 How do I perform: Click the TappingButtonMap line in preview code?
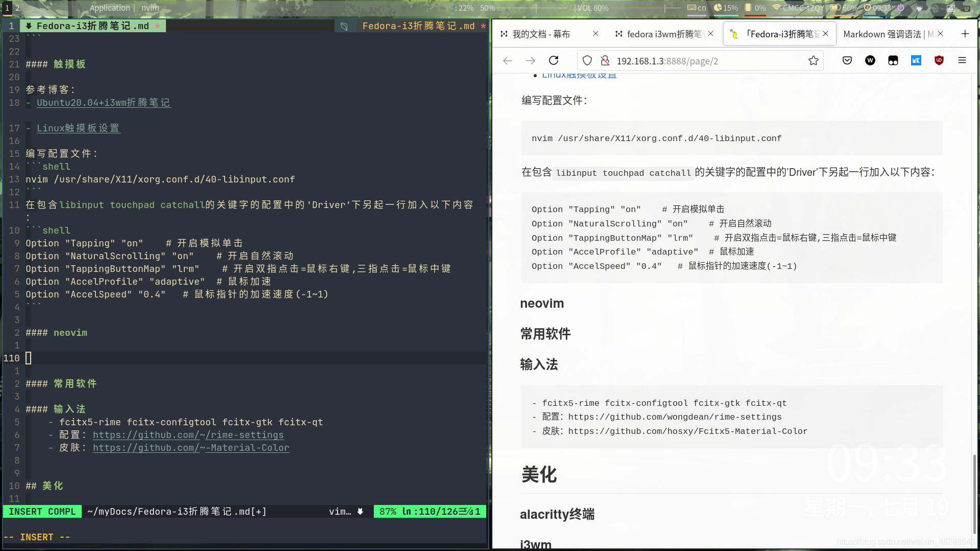[x=714, y=238]
